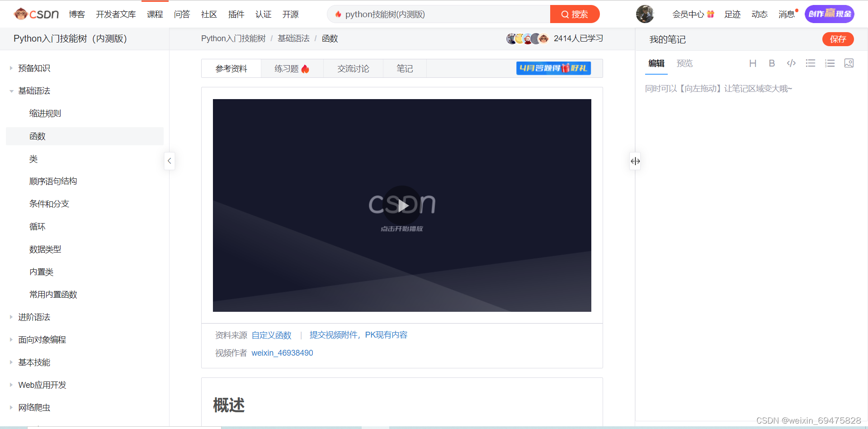The image size is (868, 429).
Task: Select 数据类型 in sidebar
Action: (x=45, y=249)
